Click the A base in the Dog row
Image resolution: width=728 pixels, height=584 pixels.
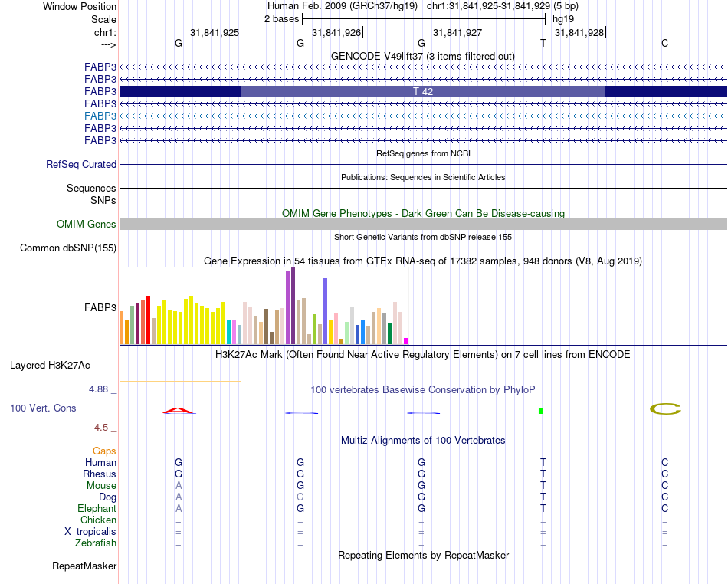[179, 497]
